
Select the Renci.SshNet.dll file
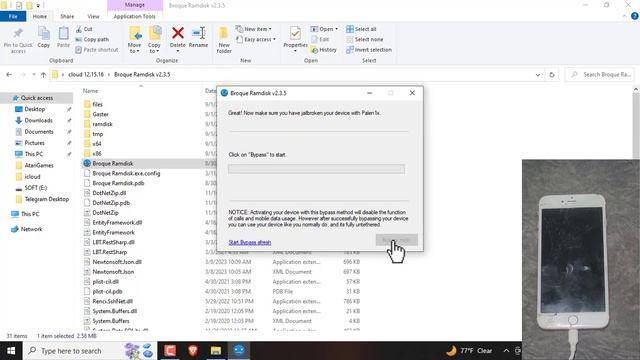point(112,301)
